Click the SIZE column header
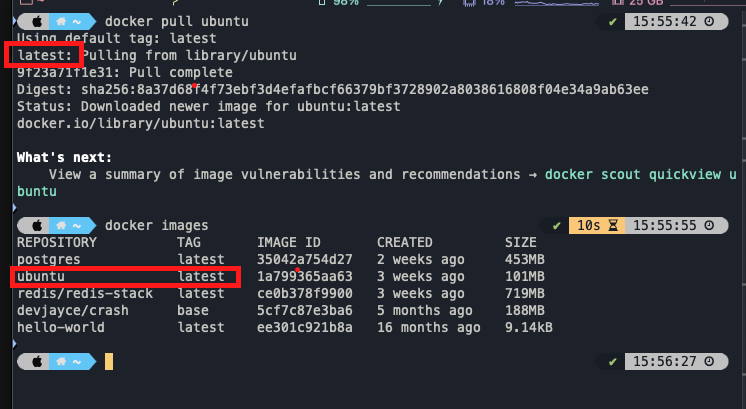Image resolution: width=746 pixels, height=409 pixels. click(520, 243)
